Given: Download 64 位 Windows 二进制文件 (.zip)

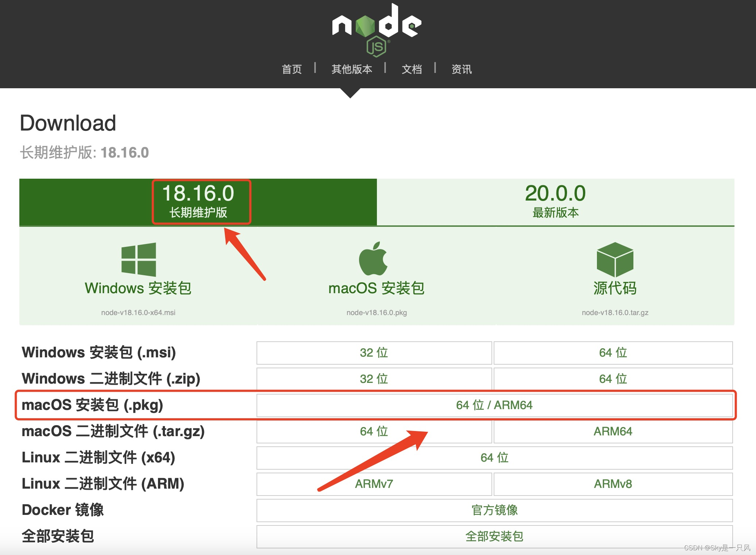Looking at the screenshot, I should (613, 379).
